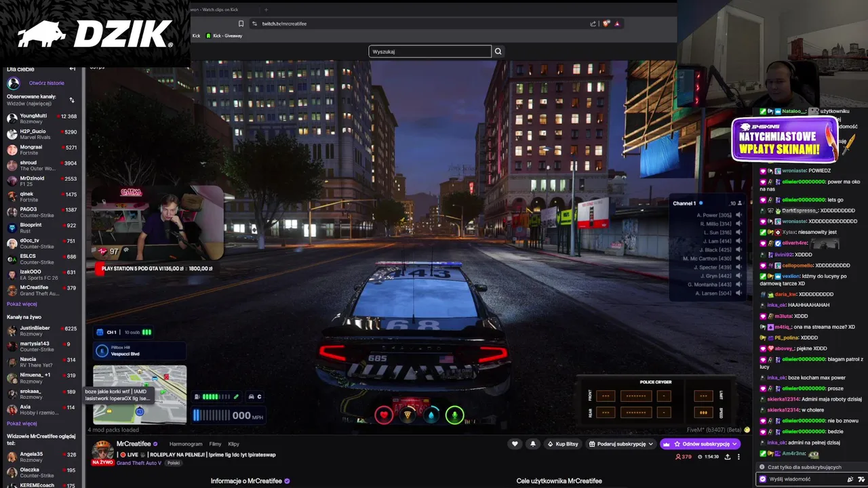Screen dimensions: 868x488
Task: Click the SMSKINS Natychmiastowe wpłaty banner
Action: point(784,140)
